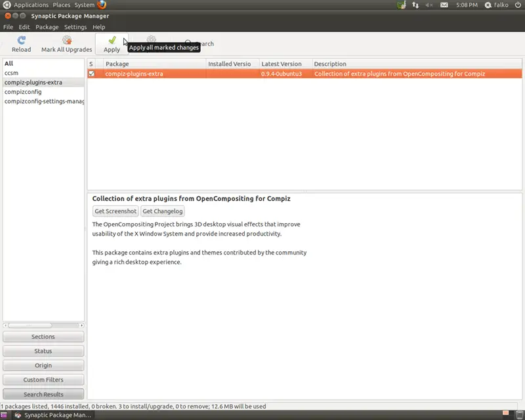Click the left pane scrollbar right arrow
The height and width of the screenshot is (420, 525).
pos(81,325)
